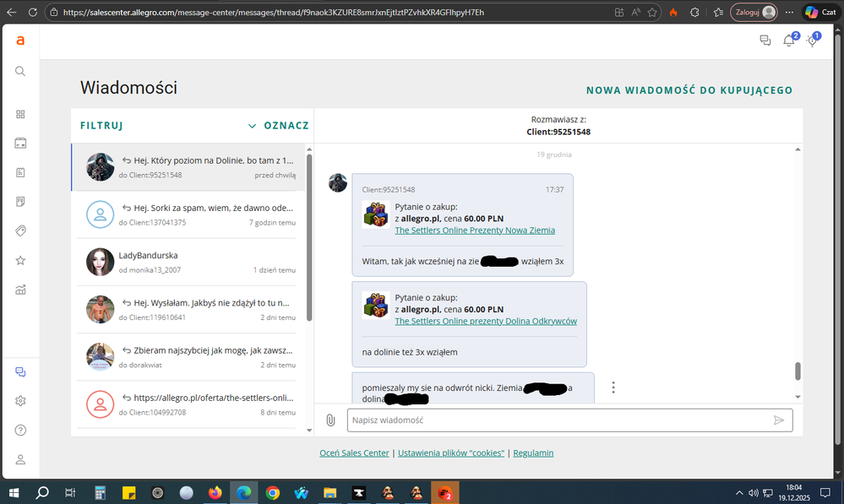Open the three-dot menu beside message
Image resolution: width=844 pixels, height=504 pixels.
(613, 387)
